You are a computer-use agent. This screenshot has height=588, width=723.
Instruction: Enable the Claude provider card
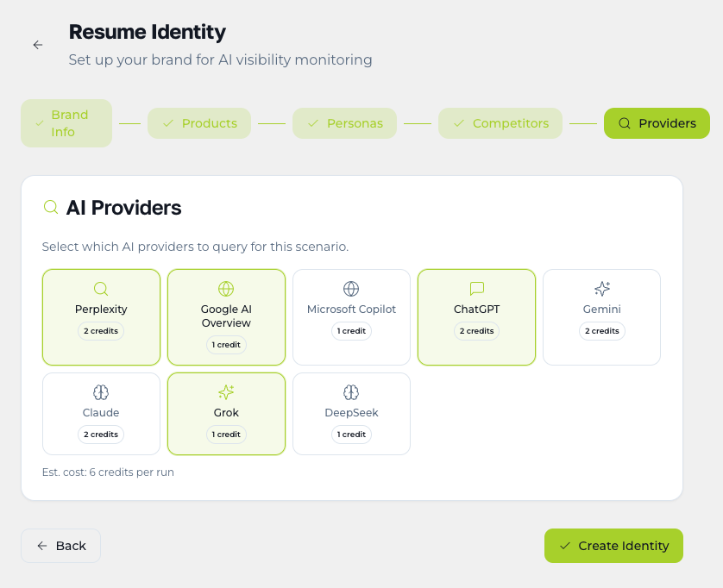click(101, 414)
